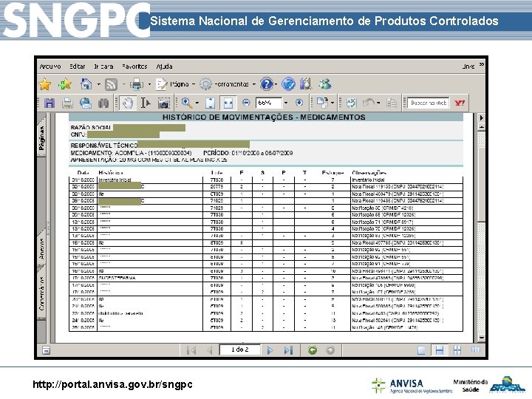The width and height of the screenshot is (532, 399).
Task: Switch to single page layout
Action: (421, 349)
